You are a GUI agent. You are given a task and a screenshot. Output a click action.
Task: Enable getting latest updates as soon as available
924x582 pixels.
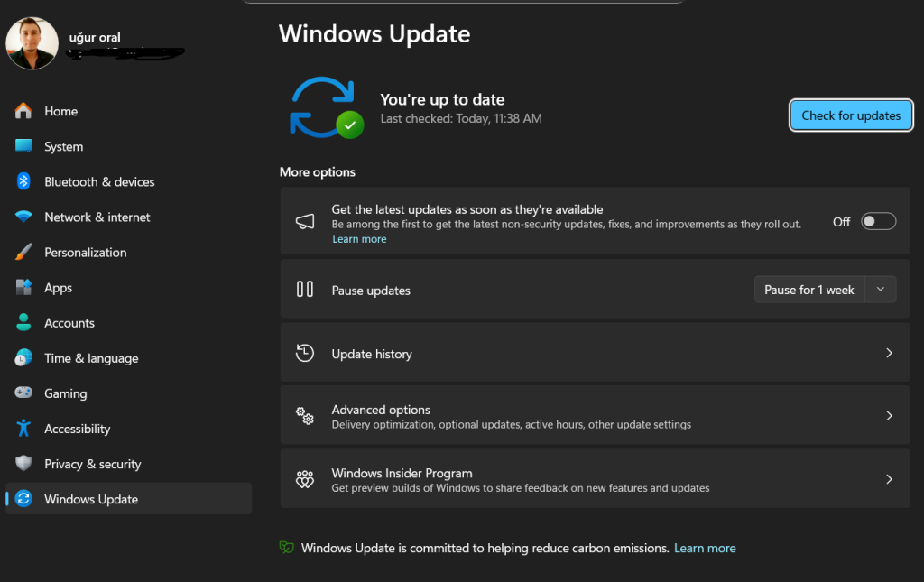pyautogui.click(x=878, y=221)
